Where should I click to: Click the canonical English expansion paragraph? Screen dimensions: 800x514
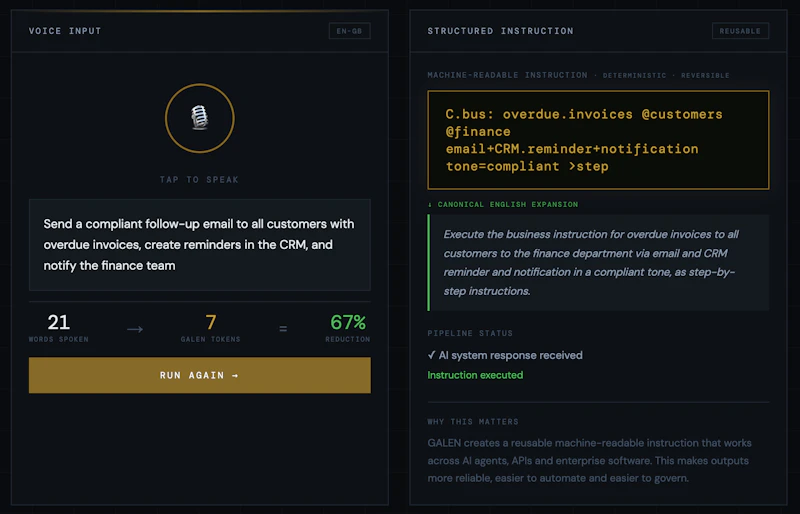[598, 262]
